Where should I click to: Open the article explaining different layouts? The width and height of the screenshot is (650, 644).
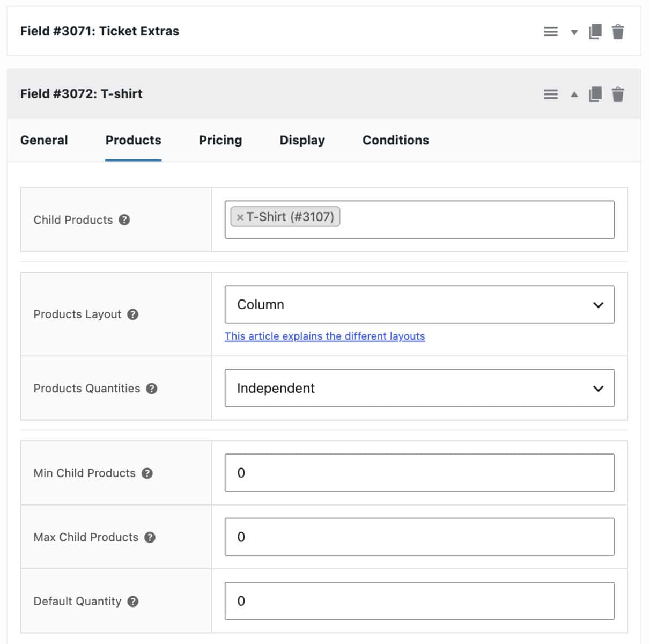324,336
